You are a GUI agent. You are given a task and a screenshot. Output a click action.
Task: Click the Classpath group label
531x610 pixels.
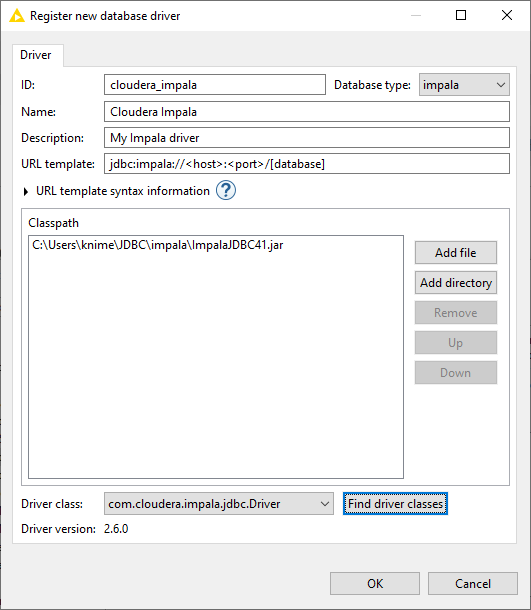point(53,223)
